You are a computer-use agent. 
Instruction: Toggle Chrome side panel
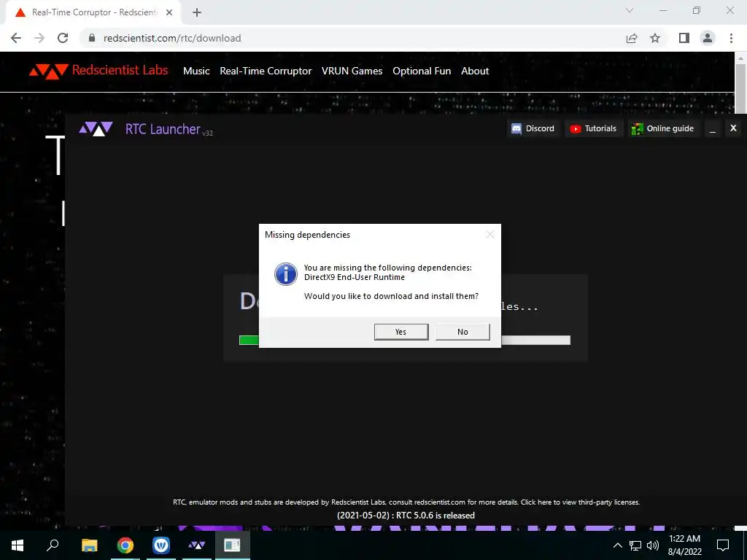[x=684, y=38]
